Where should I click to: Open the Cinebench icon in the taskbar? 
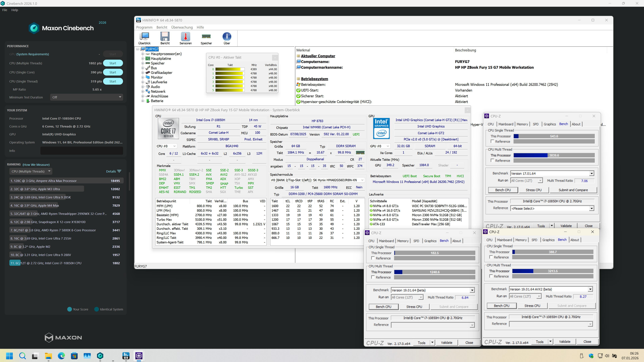click(100, 355)
